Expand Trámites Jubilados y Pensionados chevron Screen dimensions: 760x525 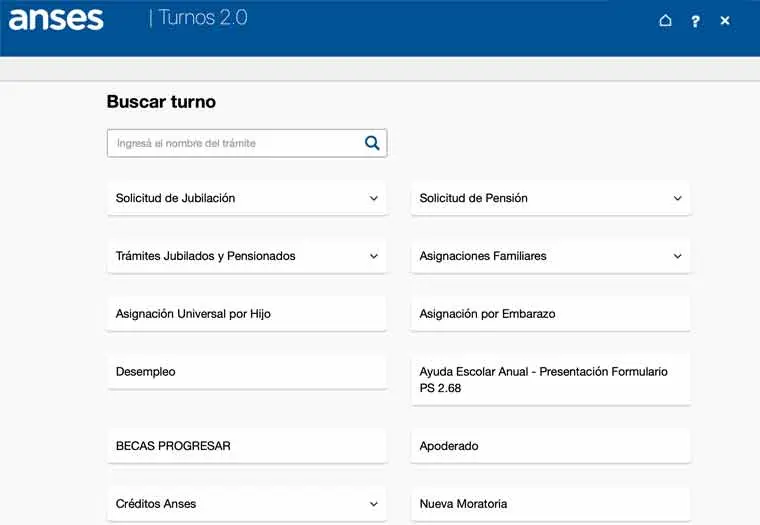[x=374, y=256]
